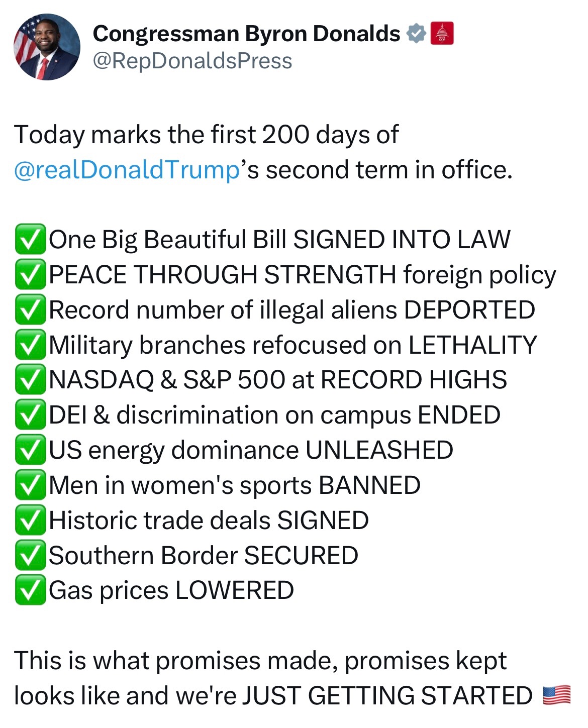This screenshot has width=588, height=728.
Task: Click checkmark beside US energy dominance line
Action: [30, 450]
